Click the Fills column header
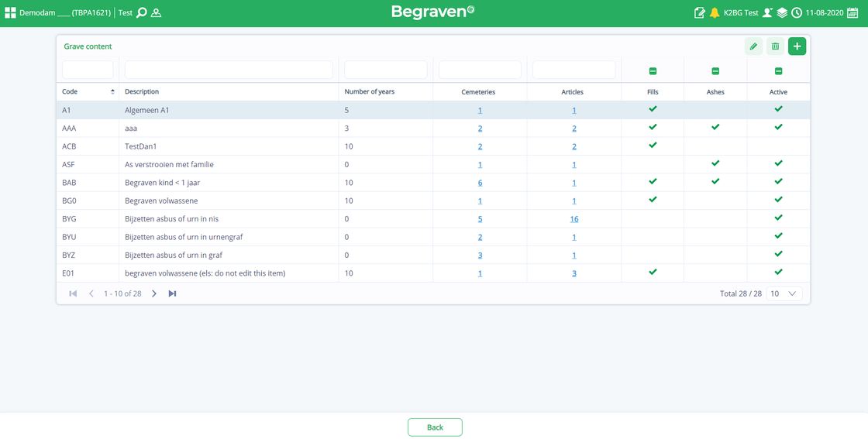The width and height of the screenshot is (868, 439). pos(653,92)
